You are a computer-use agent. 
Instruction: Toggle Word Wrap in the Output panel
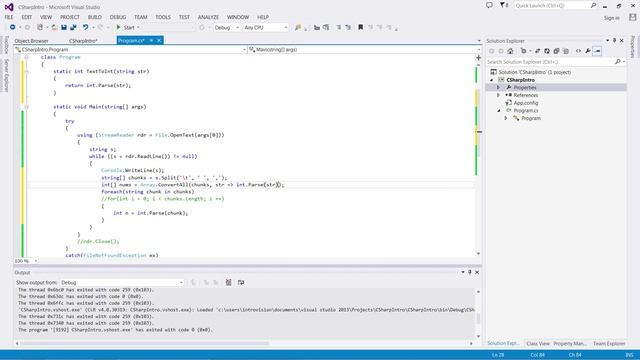click(x=241, y=282)
